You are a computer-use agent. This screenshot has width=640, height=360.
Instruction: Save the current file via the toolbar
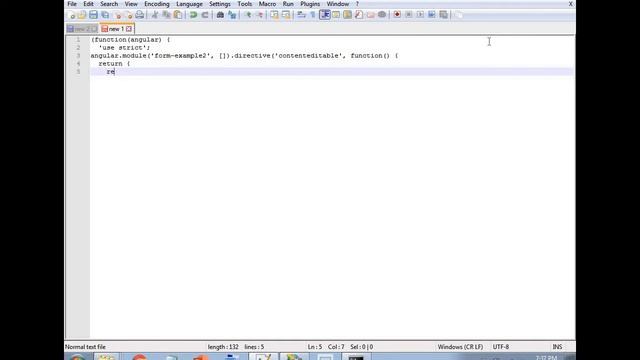[x=93, y=15]
